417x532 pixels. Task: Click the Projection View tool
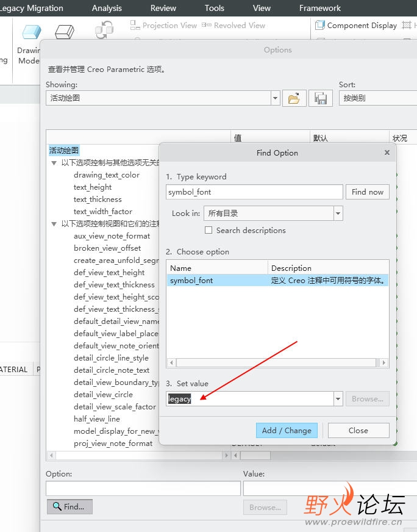tap(163, 26)
